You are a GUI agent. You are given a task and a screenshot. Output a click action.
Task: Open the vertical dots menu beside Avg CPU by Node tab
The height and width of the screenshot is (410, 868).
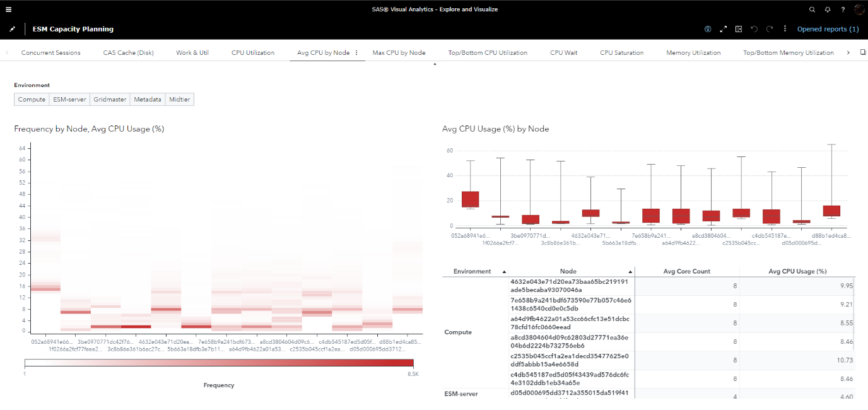tap(356, 53)
